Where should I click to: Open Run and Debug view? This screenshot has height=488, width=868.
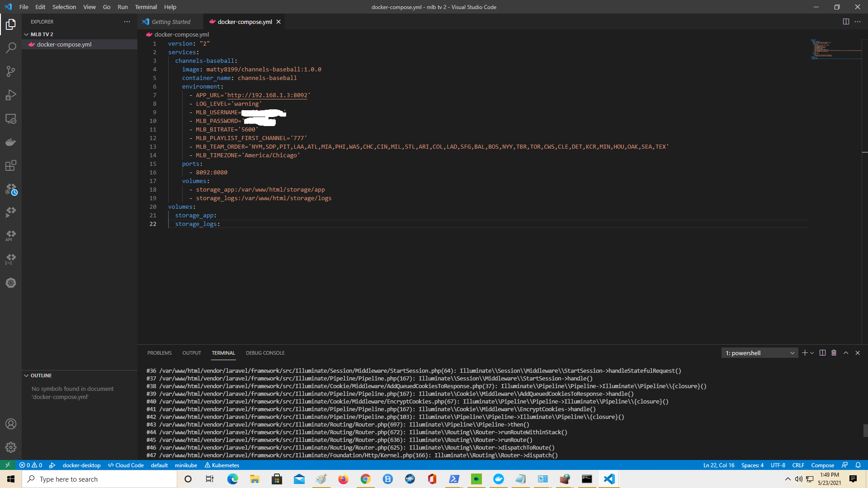click(11, 95)
